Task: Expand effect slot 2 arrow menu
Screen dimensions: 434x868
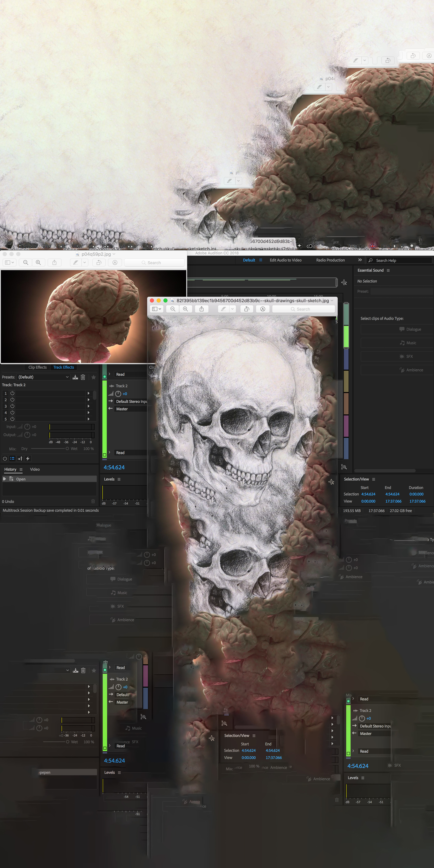Action: 89,400
